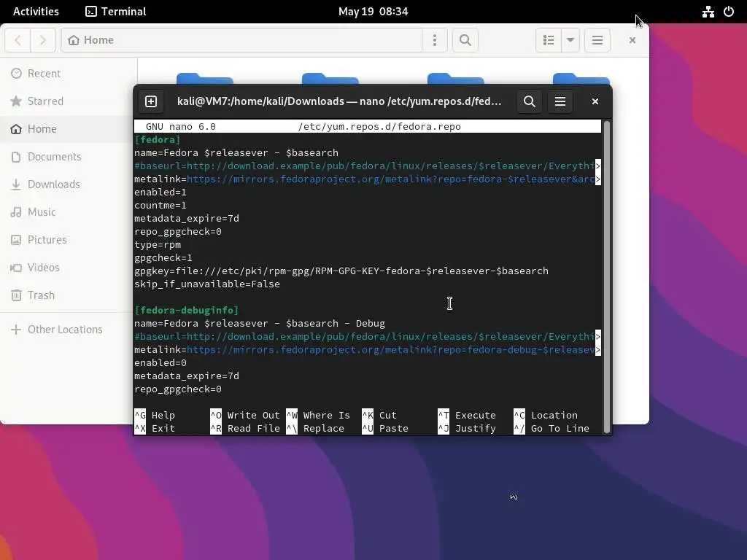Screen dimensions: 747x560
Task: Open a new terminal tab with the plus icon
Action: 151,101
